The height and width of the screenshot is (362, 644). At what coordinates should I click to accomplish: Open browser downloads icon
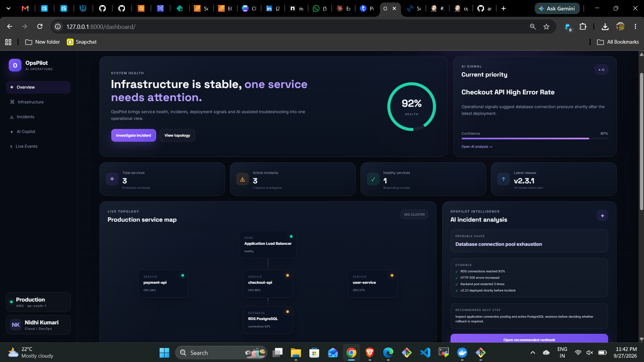[x=605, y=27]
